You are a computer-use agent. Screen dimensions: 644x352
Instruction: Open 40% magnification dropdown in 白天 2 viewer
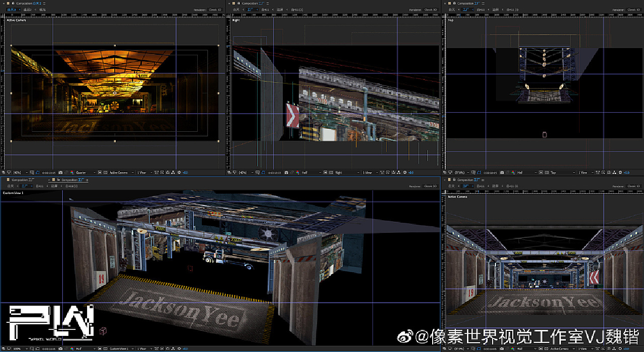21,172
